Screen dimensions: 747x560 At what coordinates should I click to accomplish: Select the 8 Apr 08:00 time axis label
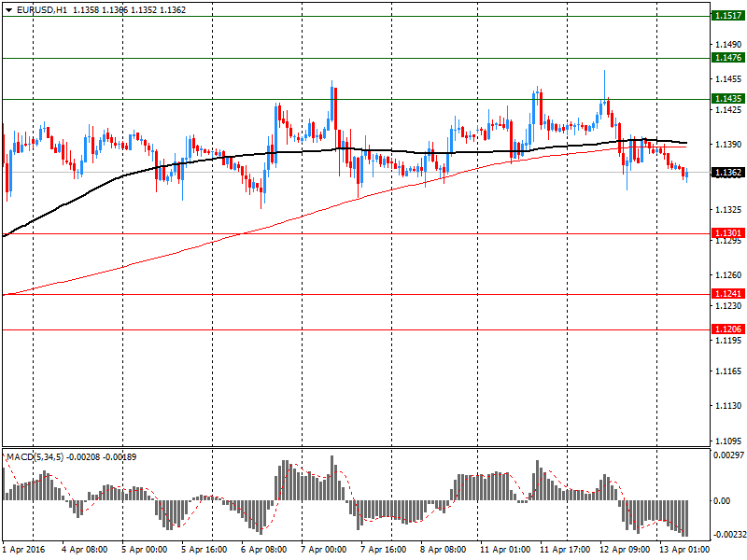[443, 550]
